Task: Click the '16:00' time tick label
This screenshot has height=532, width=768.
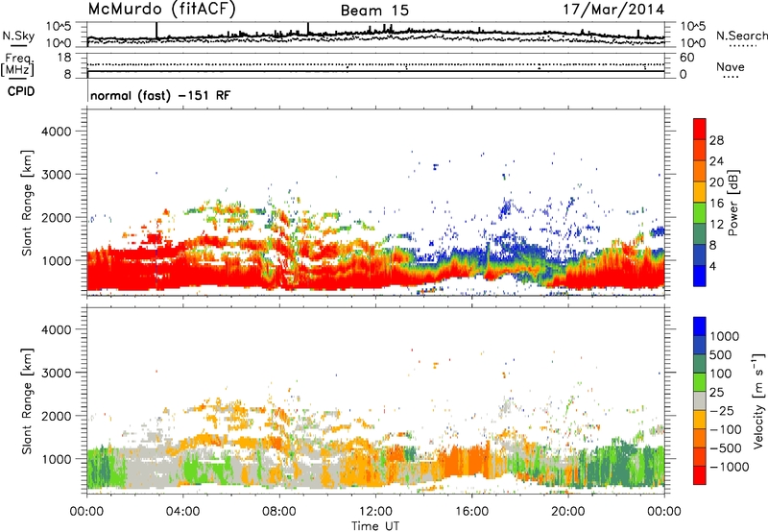Action: click(x=471, y=512)
